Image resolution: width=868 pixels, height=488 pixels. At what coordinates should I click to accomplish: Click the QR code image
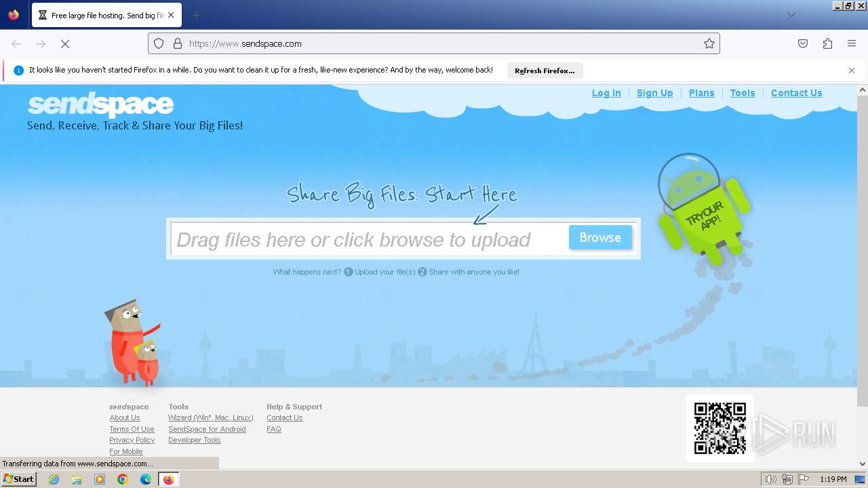pos(720,428)
